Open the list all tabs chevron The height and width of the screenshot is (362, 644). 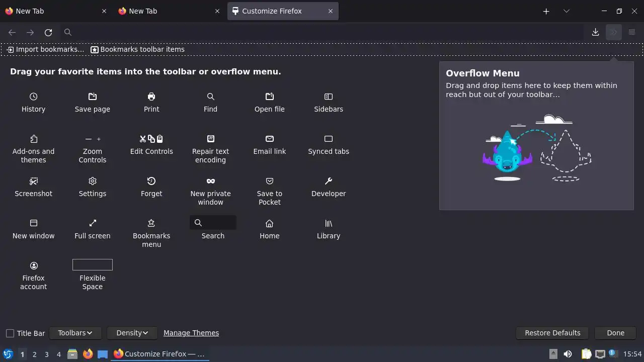tap(567, 11)
